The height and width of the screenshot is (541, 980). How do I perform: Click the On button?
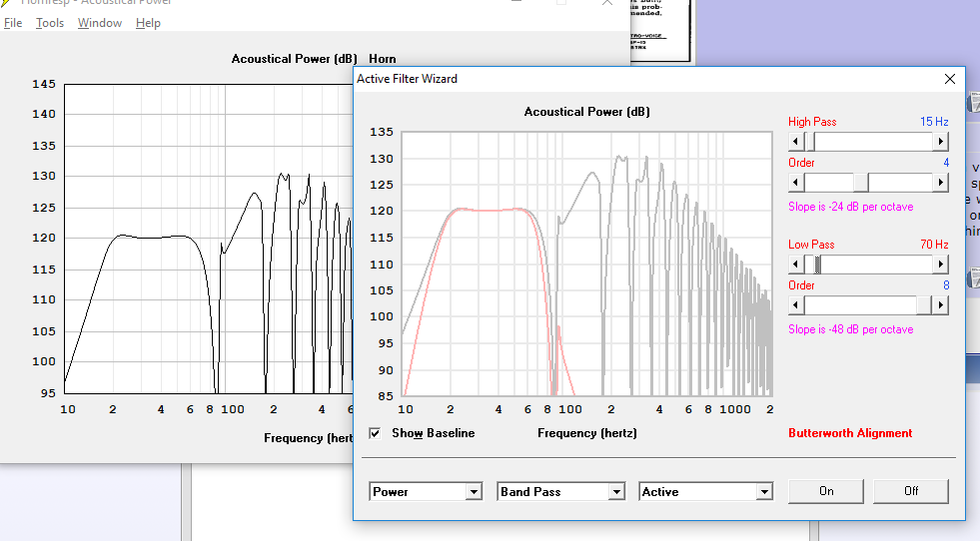(826, 491)
